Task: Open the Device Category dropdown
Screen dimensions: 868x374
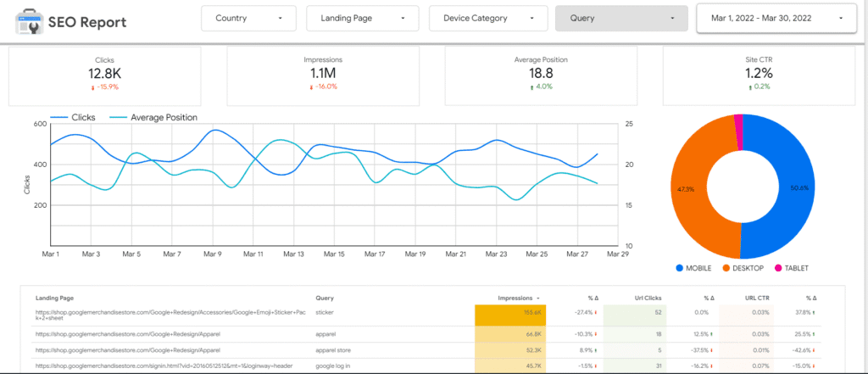Action: tap(488, 18)
